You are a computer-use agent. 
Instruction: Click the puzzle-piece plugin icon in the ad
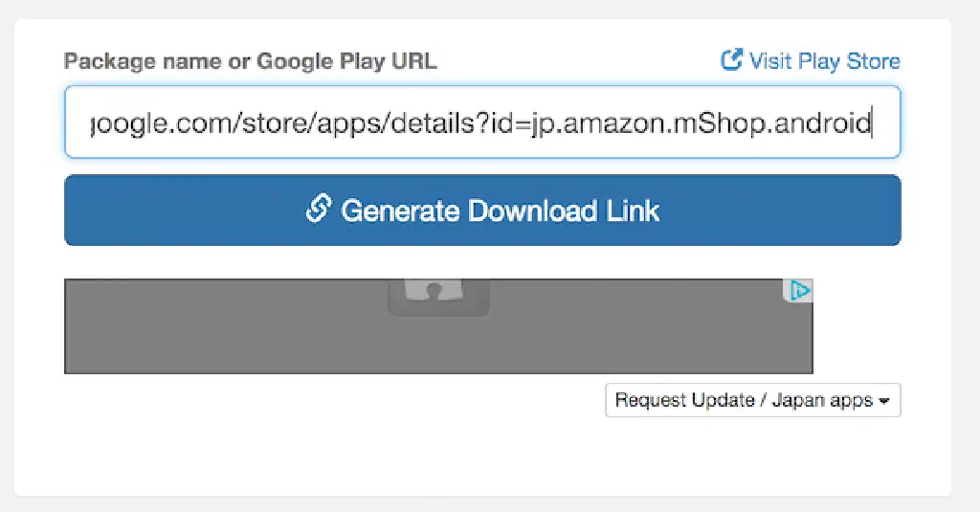click(438, 294)
